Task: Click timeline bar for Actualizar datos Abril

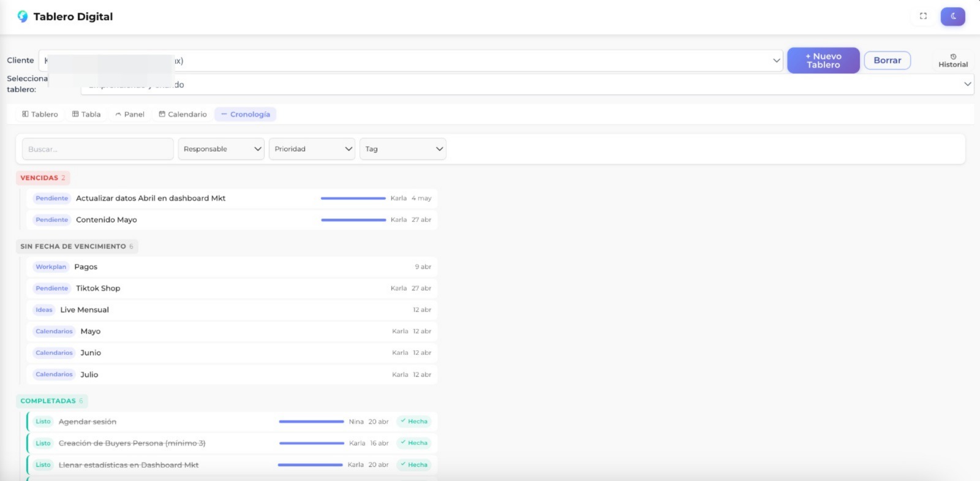Action: (x=353, y=199)
